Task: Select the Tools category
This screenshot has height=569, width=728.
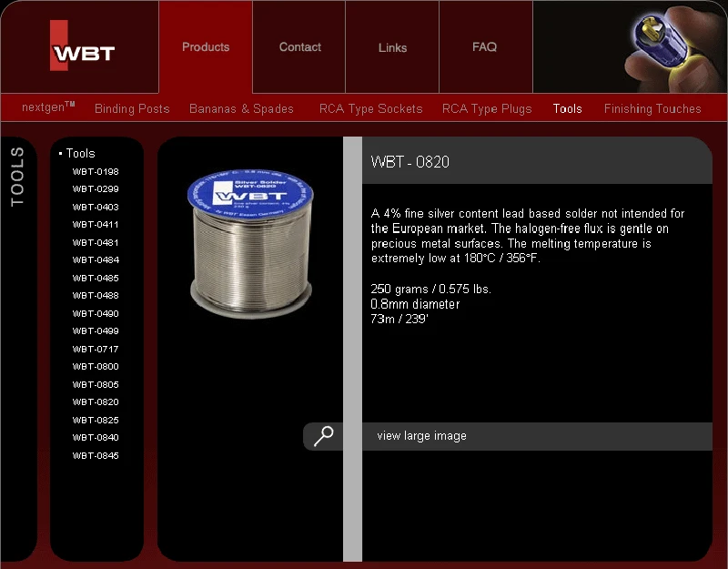Action: click(x=567, y=108)
